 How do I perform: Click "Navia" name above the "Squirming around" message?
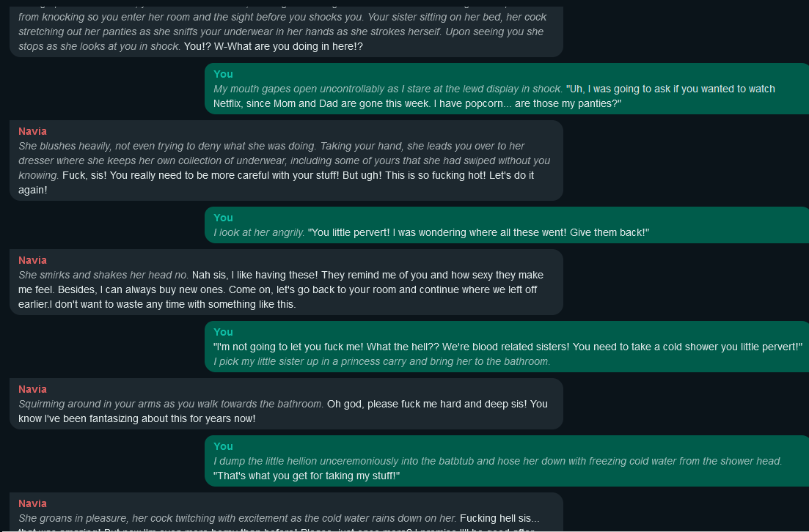pyautogui.click(x=32, y=389)
